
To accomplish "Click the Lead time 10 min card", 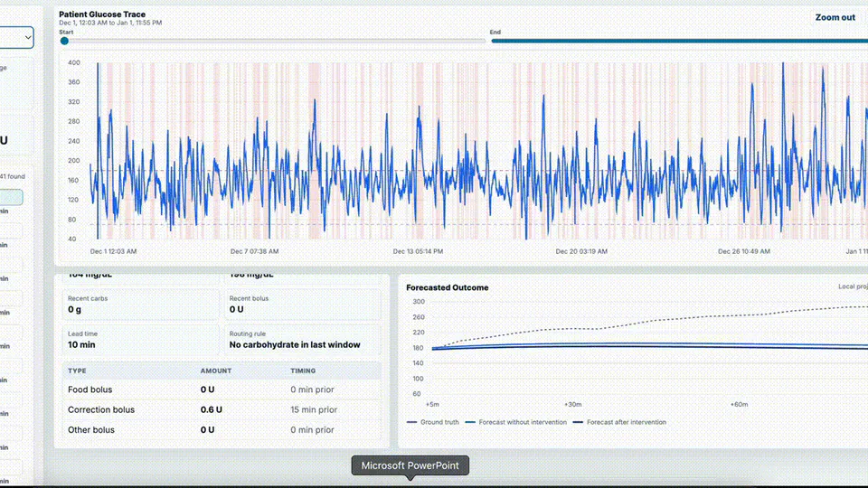I will pos(141,340).
